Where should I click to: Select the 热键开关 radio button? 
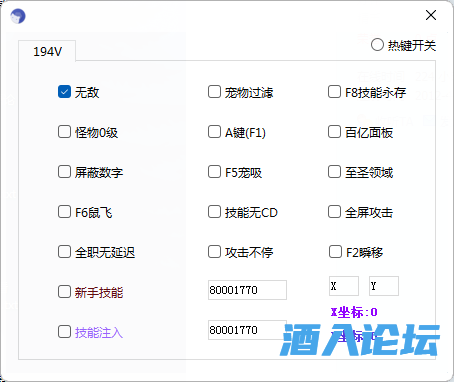click(377, 45)
